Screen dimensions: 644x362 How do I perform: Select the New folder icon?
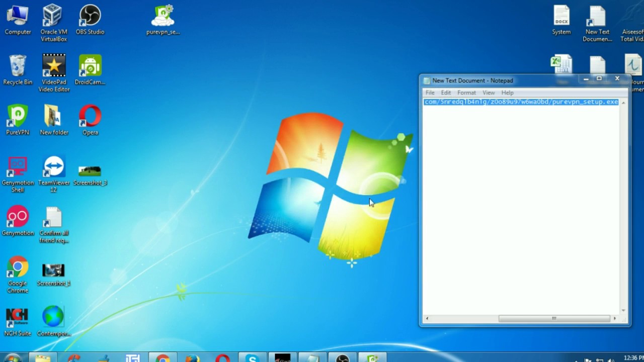coord(54,120)
